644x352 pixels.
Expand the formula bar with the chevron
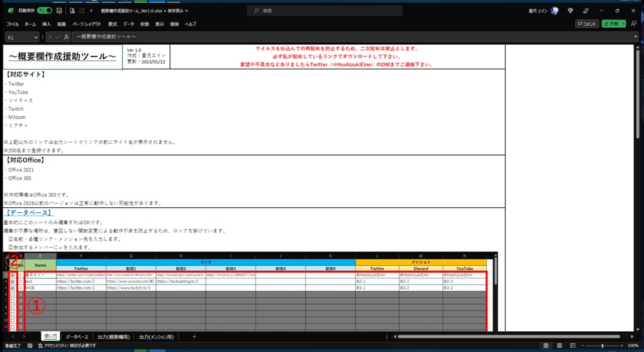click(635, 37)
